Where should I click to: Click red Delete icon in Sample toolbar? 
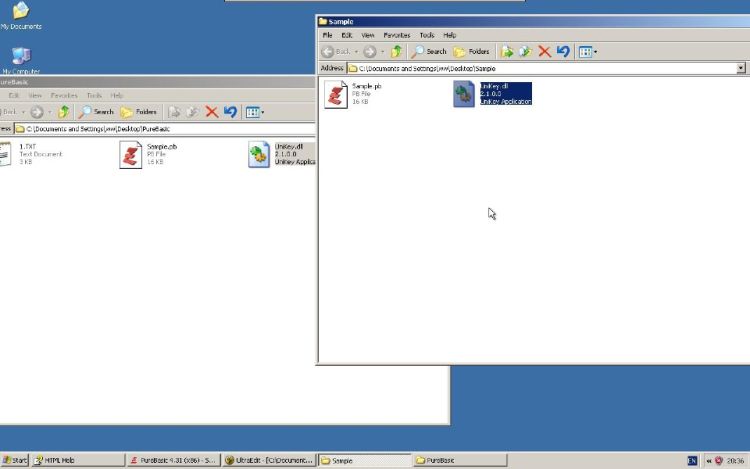pos(544,52)
